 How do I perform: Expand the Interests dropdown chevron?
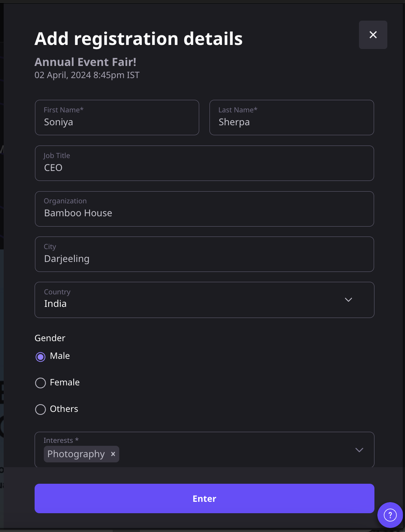tap(359, 450)
